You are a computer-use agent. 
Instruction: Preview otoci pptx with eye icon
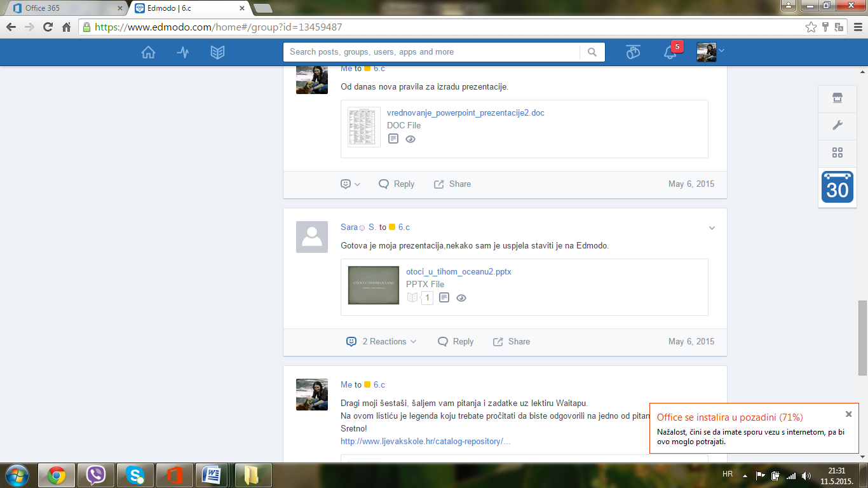click(461, 298)
